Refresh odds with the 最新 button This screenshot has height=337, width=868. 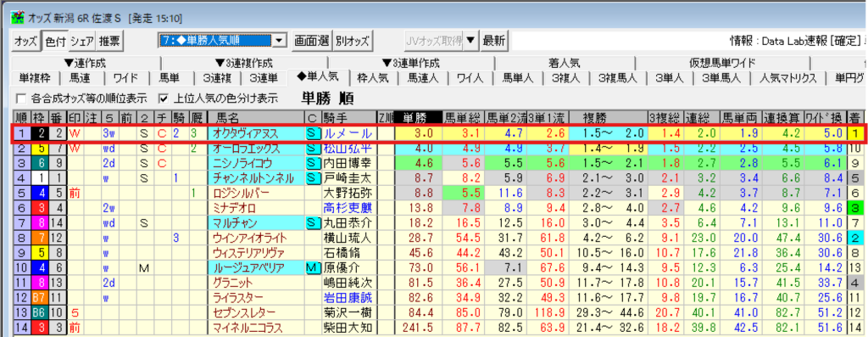tap(494, 41)
